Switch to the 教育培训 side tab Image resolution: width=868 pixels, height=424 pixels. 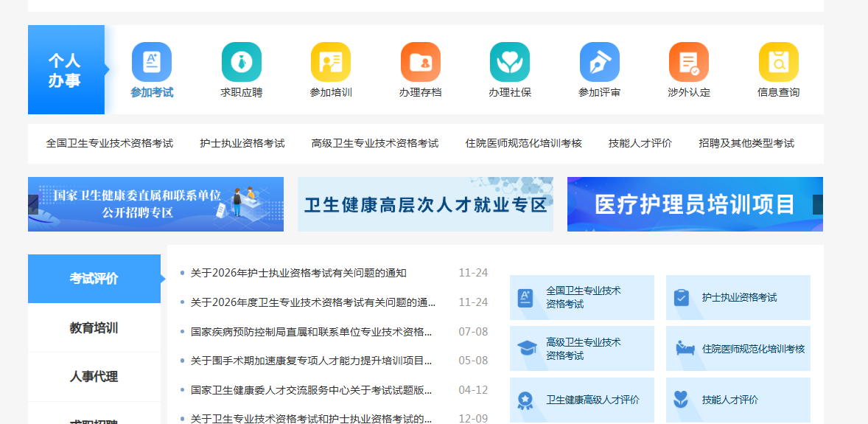(94, 328)
